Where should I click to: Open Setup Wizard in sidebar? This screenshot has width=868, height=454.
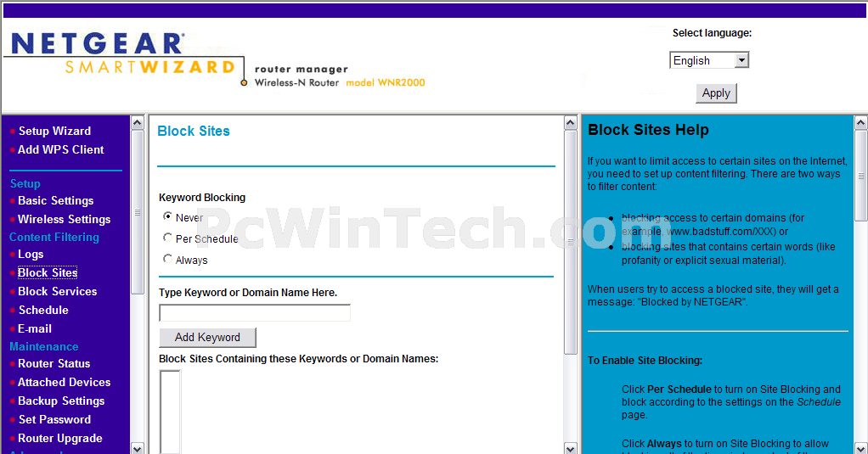point(55,131)
